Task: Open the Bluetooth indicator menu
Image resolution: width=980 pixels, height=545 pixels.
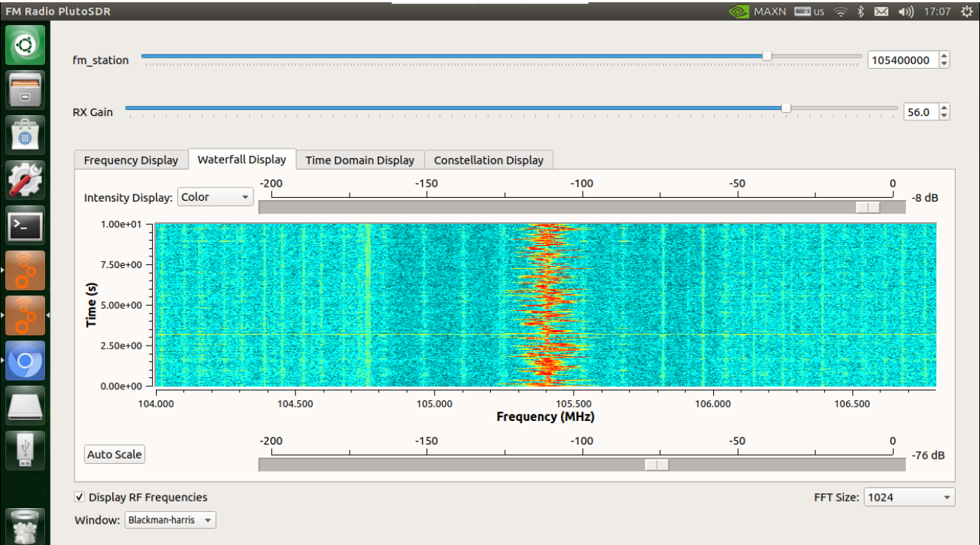Action: 860,11
